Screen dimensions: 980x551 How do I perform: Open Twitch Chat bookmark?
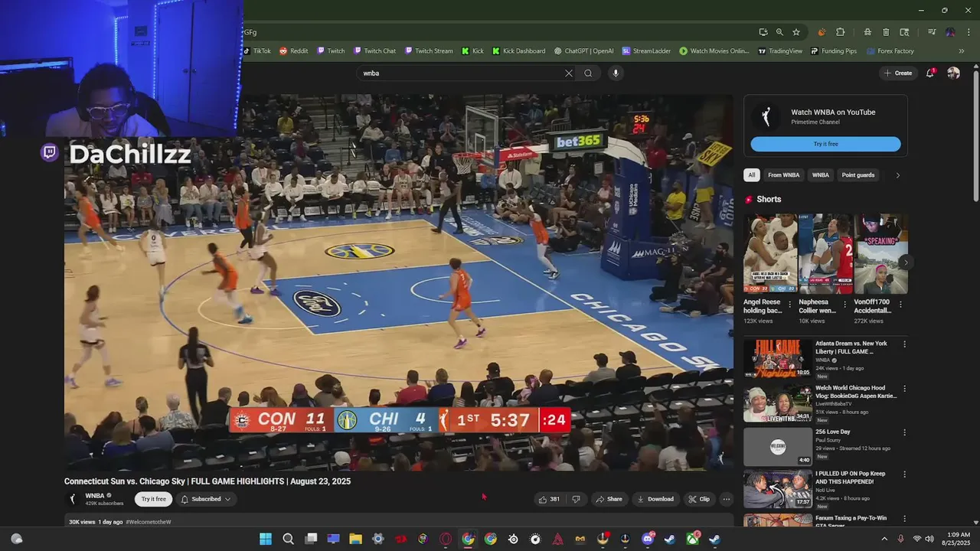[374, 51]
